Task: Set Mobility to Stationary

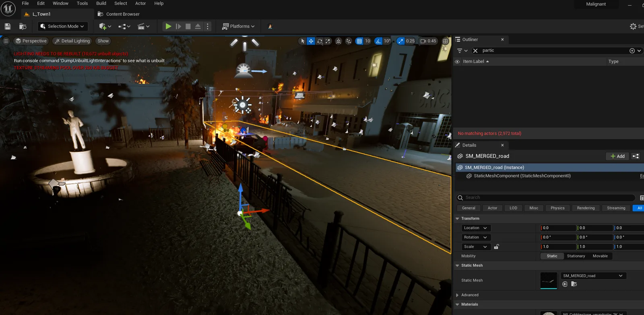Action: pyautogui.click(x=576, y=256)
